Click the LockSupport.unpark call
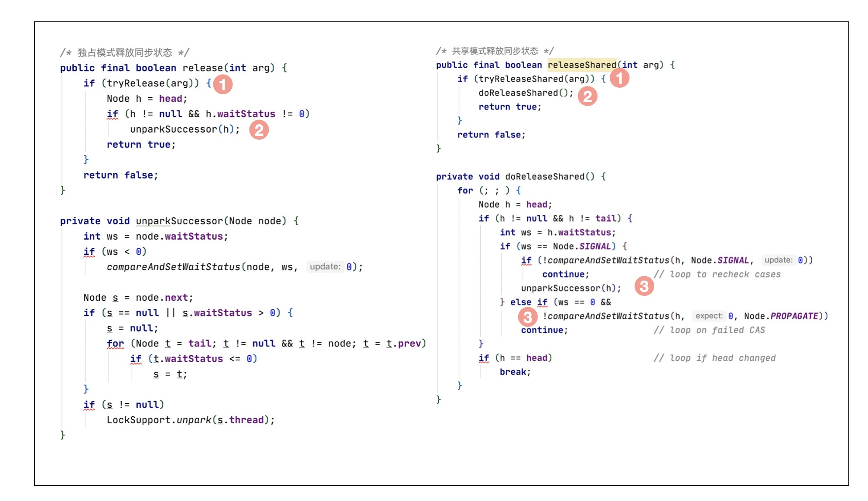This screenshot has height=501, width=868. (190, 420)
